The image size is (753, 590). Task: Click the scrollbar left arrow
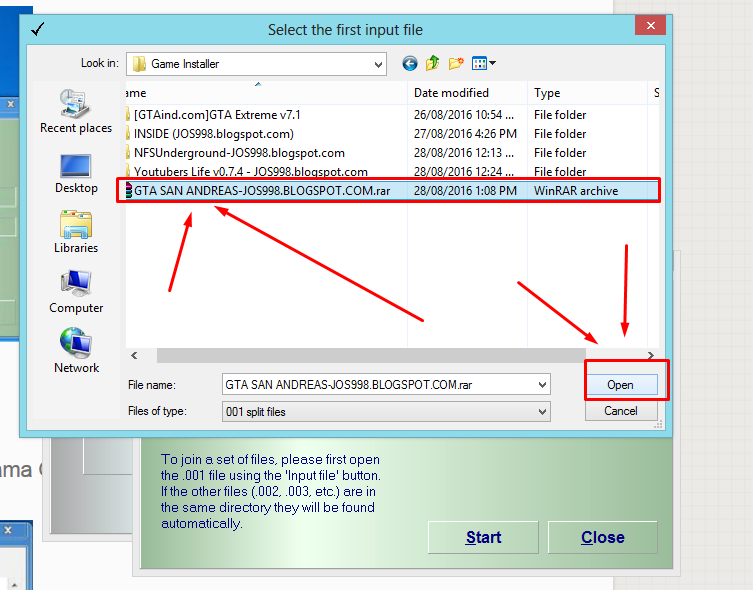click(x=134, y=356)
